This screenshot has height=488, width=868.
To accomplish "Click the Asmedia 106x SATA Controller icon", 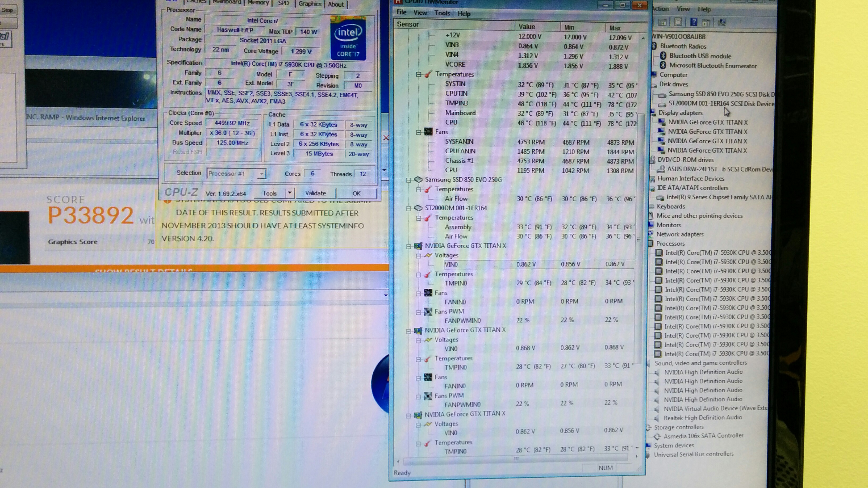I will point(657,436).
